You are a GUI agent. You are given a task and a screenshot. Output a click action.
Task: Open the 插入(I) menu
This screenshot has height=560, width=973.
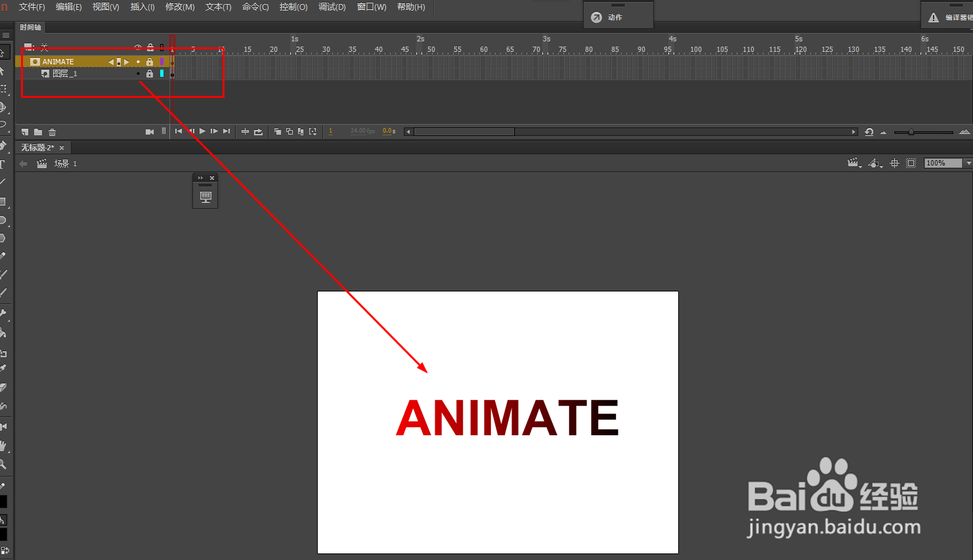point(142,7)
